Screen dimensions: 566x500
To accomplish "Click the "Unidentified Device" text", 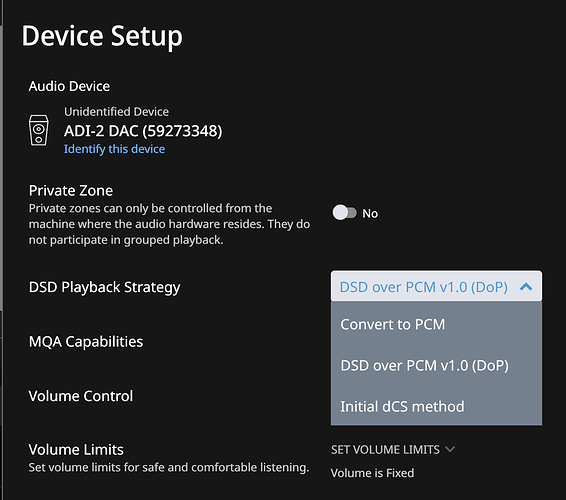I will pos(116,112).
